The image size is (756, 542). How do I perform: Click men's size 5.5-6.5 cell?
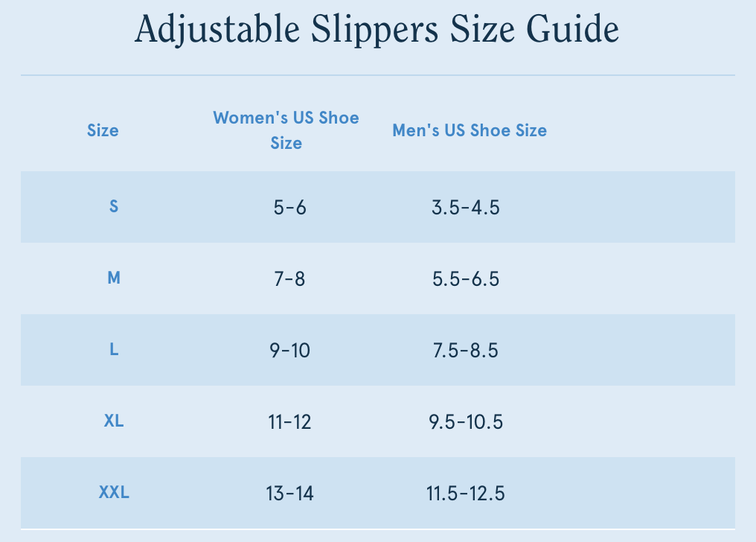point(466,279)
